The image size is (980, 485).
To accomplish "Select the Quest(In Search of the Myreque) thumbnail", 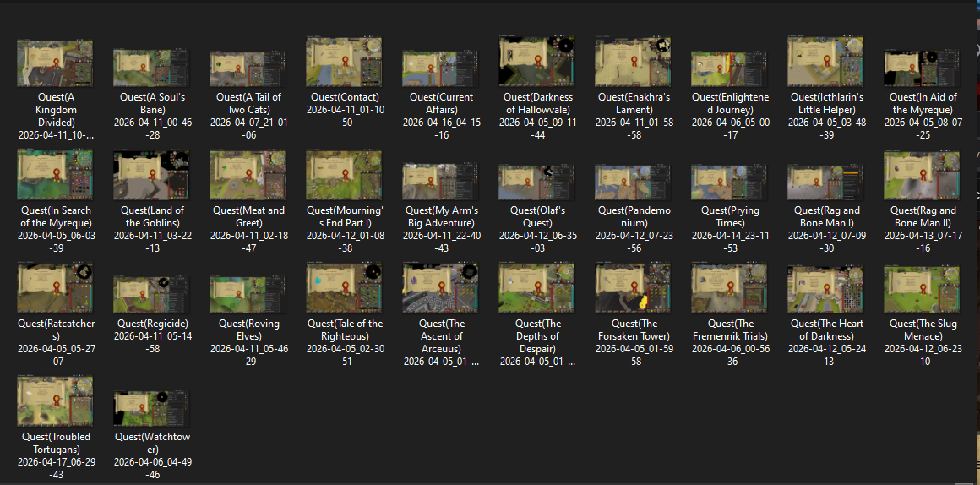I will click(55, 174).
